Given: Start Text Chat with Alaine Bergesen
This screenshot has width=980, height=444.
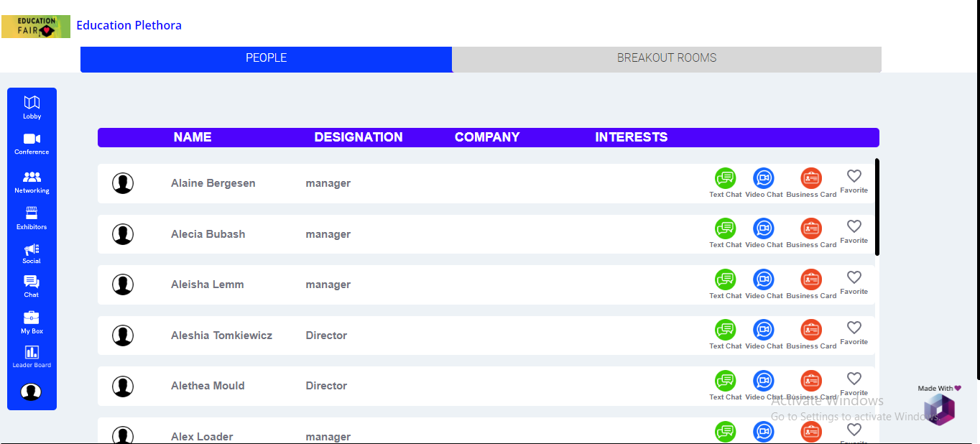Looking at the screenshot, I should pyautogui.click(x=725, y=178).
